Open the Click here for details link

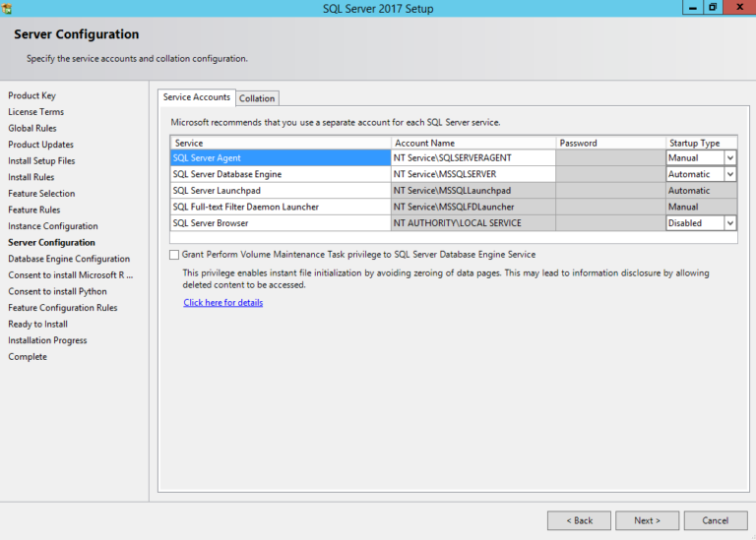pos(223,303)
